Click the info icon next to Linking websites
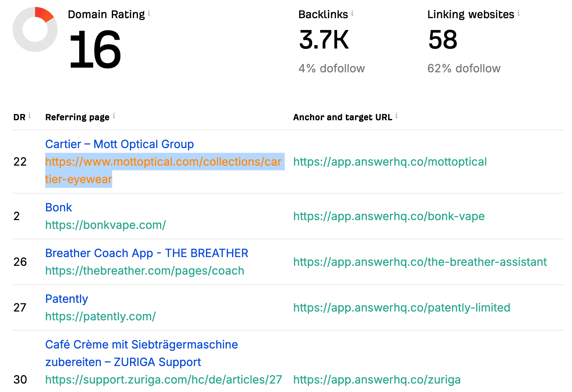Screen dimensions: 572x392 click(x=519, y=13)
